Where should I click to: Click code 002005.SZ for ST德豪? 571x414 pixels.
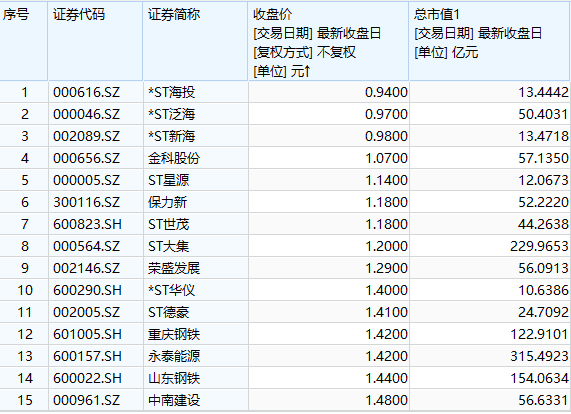pyautogui.click(x=86, y=312)
